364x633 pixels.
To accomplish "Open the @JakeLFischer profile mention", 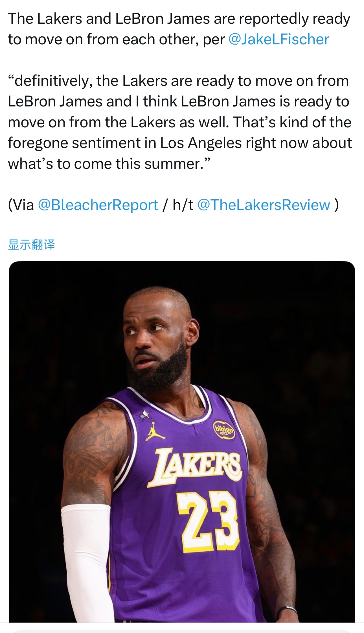I will (x=279, y=39).
